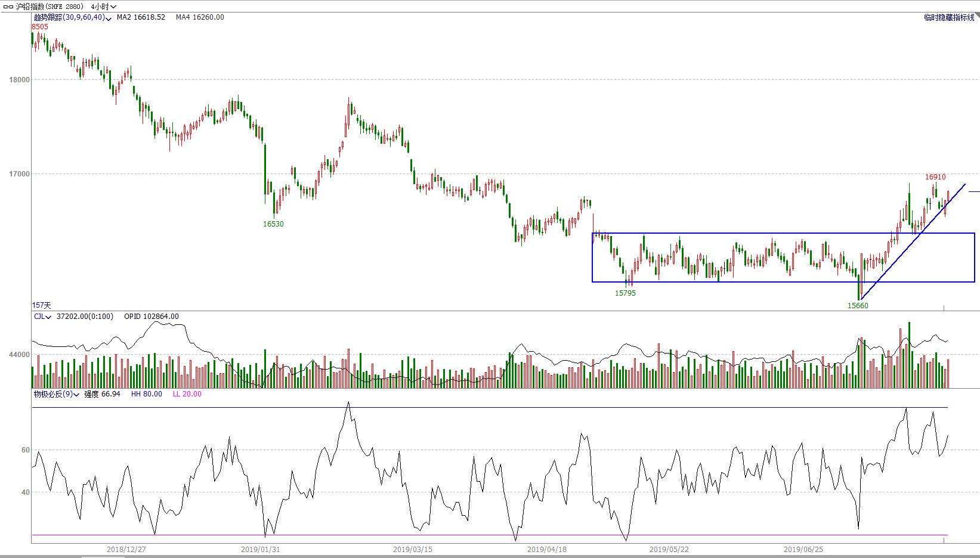The width and height of the screenshot is (980, 558).
Task: Click the 15795 low price label
Action: tap(626, 293)
